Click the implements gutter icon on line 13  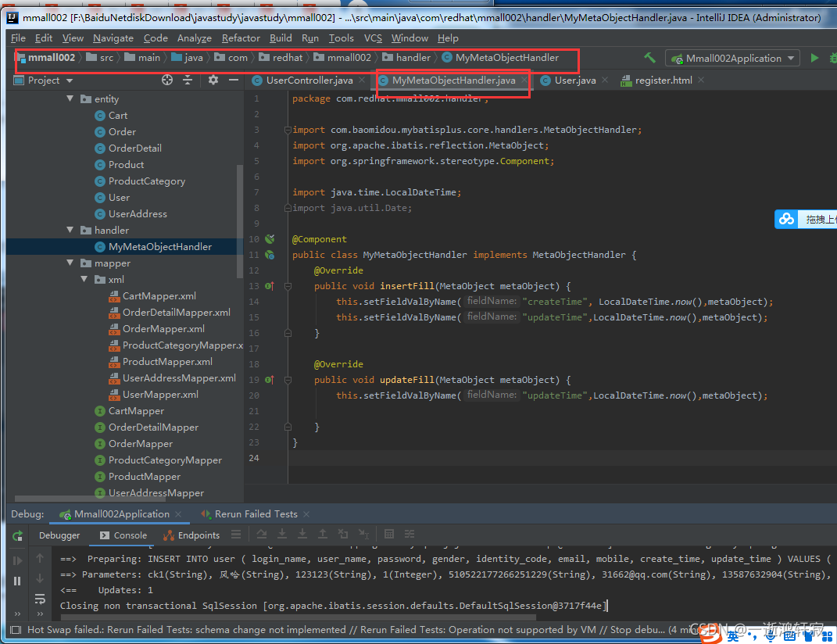coord(270,286)
